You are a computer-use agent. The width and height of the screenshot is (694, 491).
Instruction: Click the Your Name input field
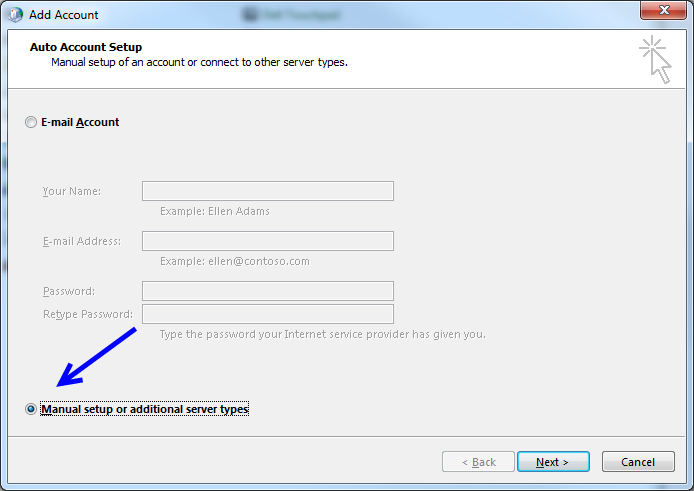pyautogui.click(x=268, y=191)
